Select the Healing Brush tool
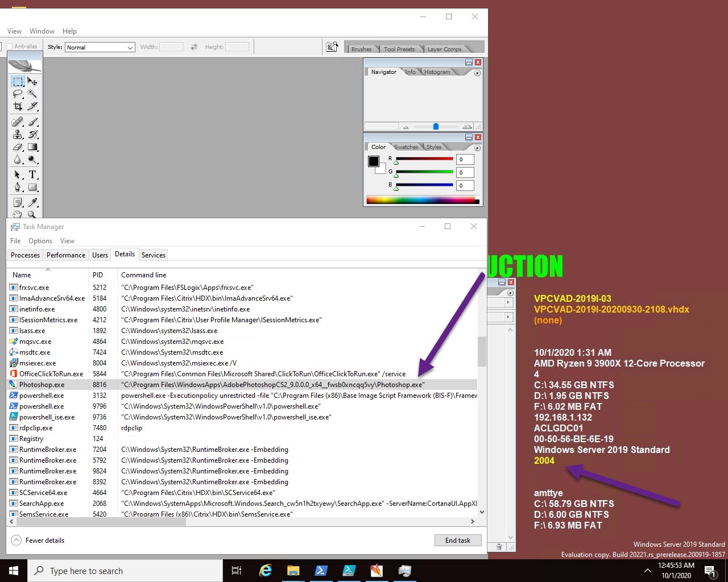This screenshot has width=728, height=582. tap(18, 122)
